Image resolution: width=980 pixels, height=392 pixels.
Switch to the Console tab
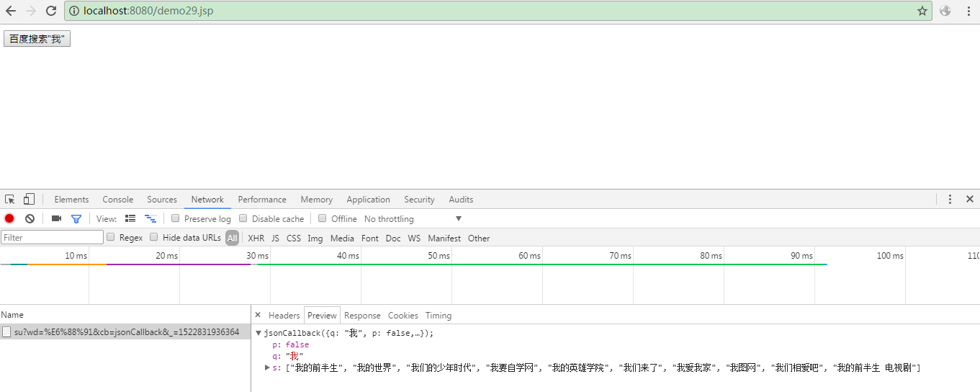pyautogui.click(x=117, y=200)
